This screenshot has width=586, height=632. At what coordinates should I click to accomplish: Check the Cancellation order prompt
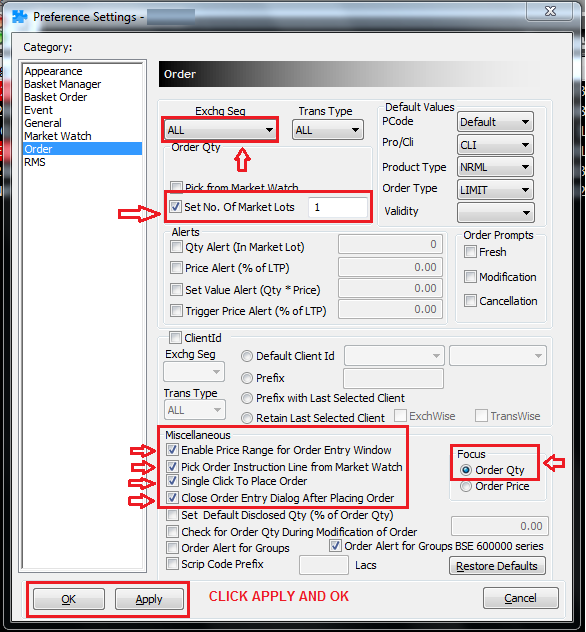[x=470, y=300]
